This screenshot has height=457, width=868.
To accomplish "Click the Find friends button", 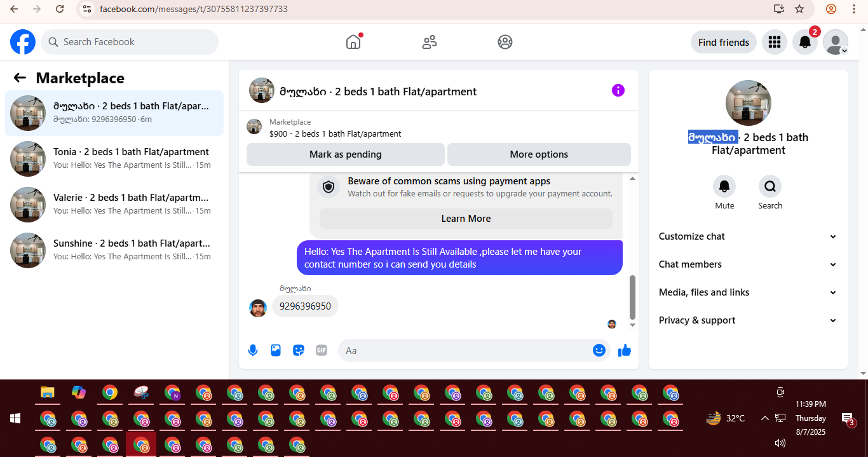I will click(x=724, y=42).
